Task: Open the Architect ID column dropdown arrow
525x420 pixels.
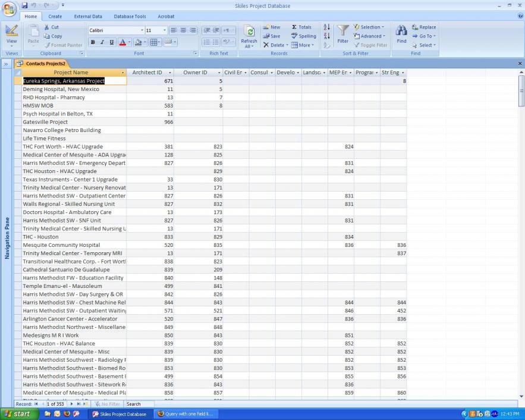Action: (170, 73)
